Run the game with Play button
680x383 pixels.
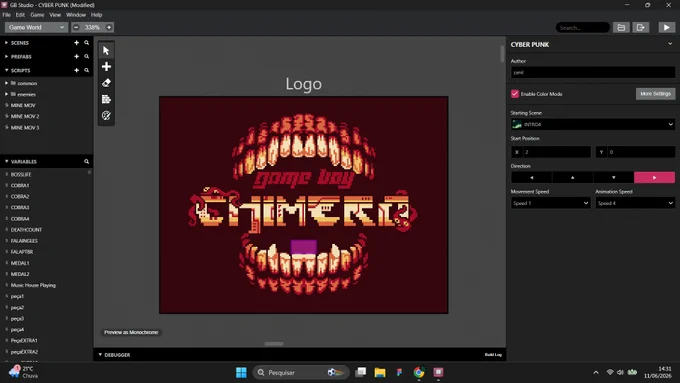pyautogui.click(x=667, y=27)
